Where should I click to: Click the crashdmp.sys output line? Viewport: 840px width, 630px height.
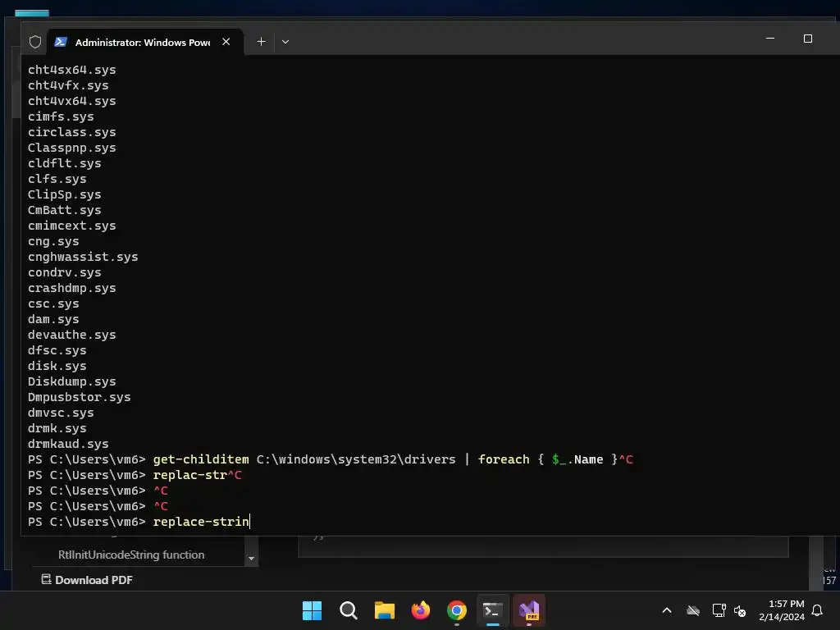pyautogui.click(x=72, y=288)
